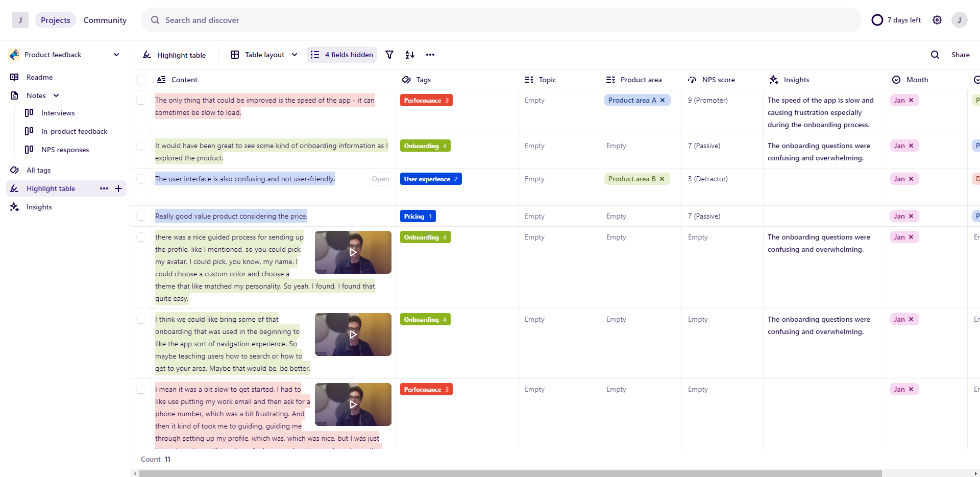Click the Content column header icon
Viewport: 980px width, 477px height.
pos(161,80)
